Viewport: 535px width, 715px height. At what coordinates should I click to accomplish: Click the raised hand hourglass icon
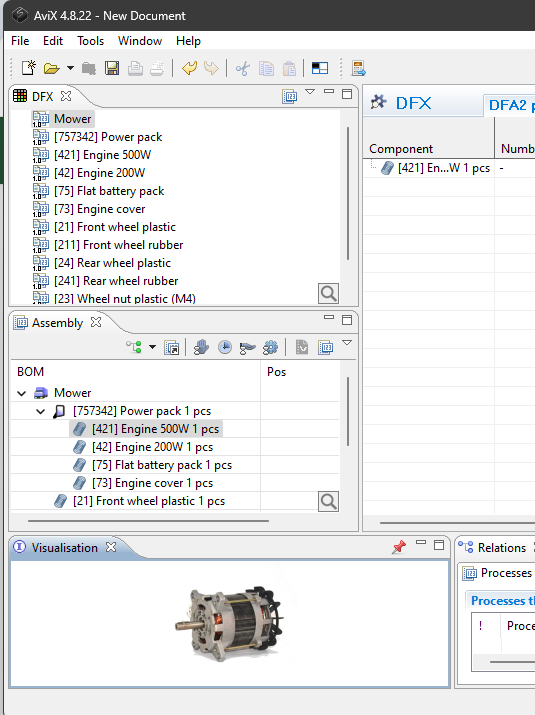point(201,347)
